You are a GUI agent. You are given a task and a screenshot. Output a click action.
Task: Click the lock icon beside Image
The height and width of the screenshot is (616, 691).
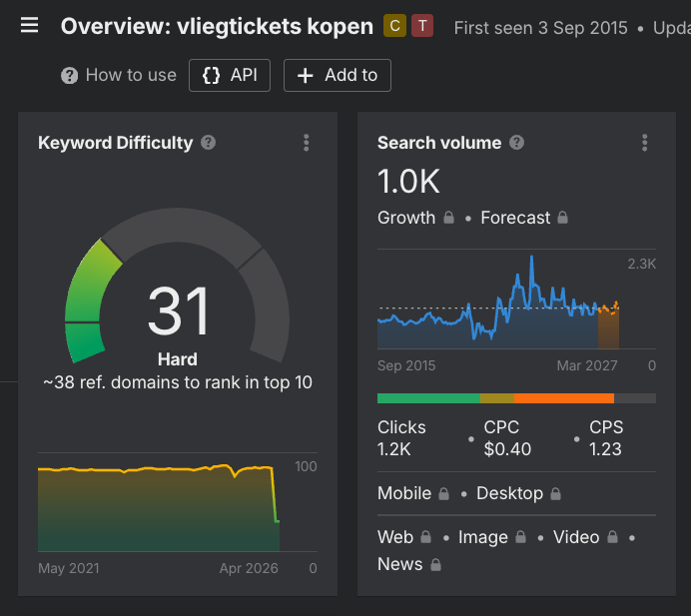[x=520, y=537]
